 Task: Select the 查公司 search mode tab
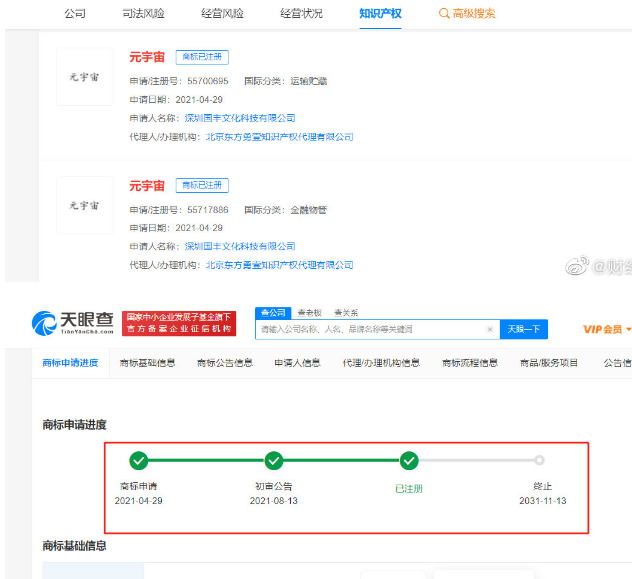273,313
